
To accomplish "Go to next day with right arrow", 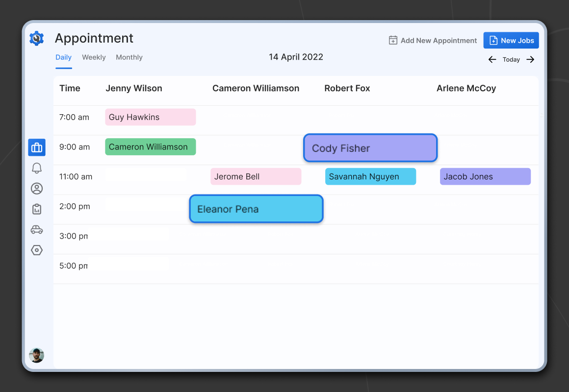I will pos(530,59).
